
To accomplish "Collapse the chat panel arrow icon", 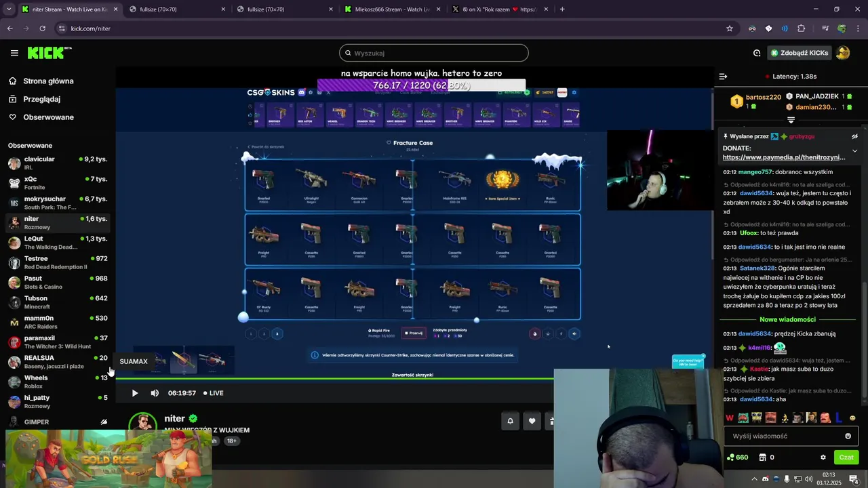I will click(723, 77).
